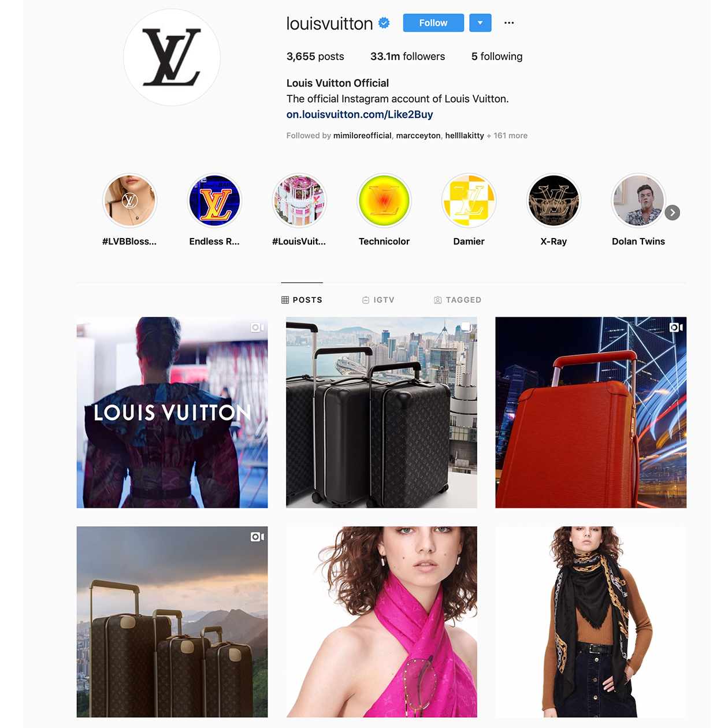This screenshot has width=728, height=728.
Task: View the 33.1m followers list
Action: tap(407, 57)
